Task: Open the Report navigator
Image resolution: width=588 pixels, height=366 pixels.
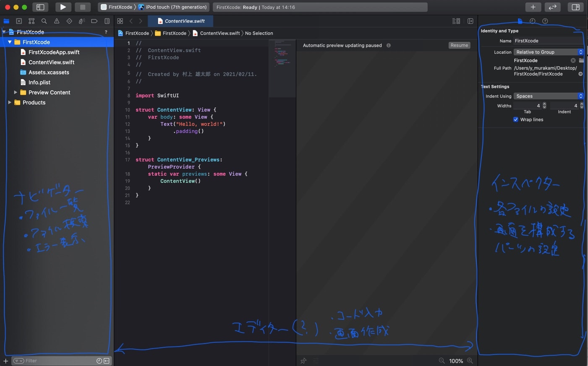Action: pos(107,21)
